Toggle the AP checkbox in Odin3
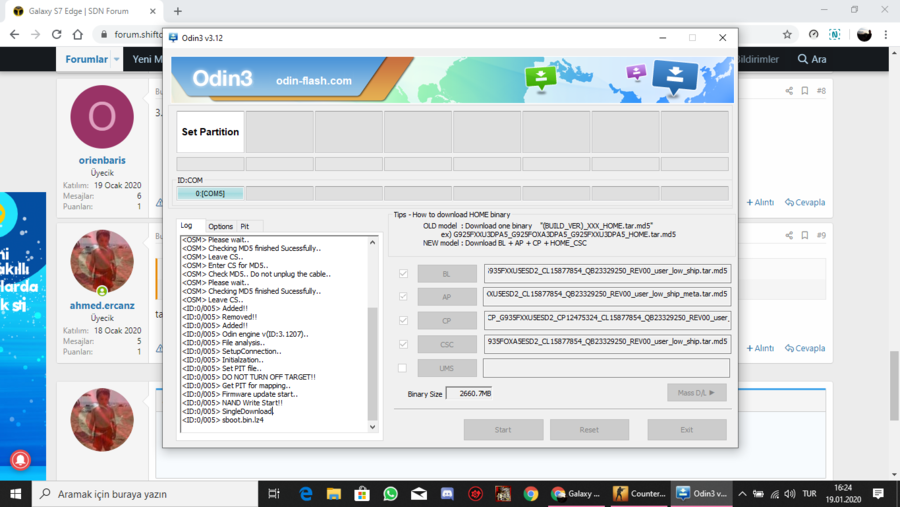The height and width of the screenshot is (507, 900). tap(404, 297)
